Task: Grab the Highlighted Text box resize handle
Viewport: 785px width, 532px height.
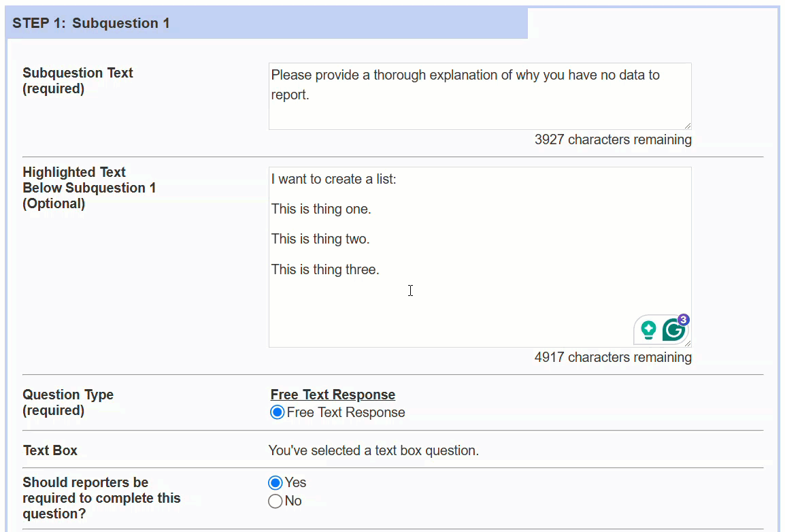Action: [x=687, y=344]
